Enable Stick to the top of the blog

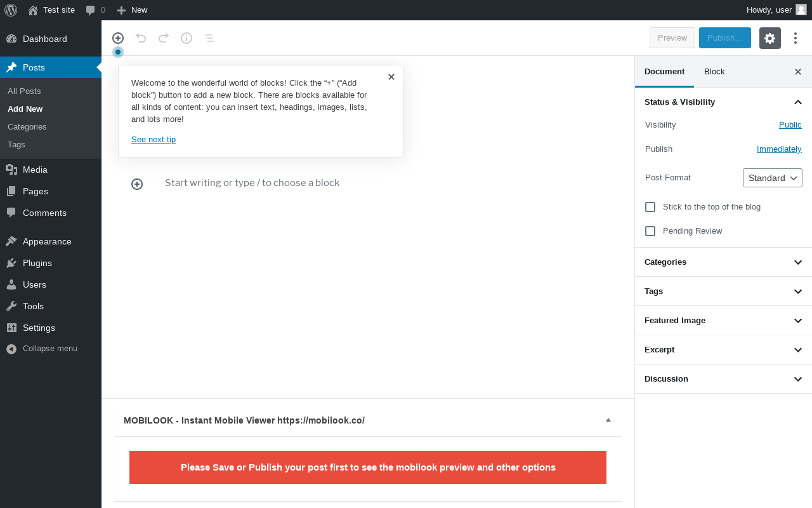pos(650,207)
